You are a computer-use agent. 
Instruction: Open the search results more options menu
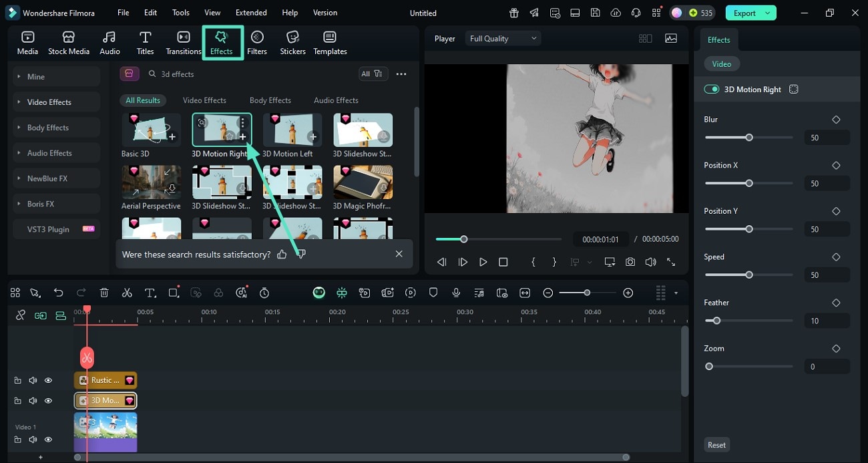(x=401, y=74)
